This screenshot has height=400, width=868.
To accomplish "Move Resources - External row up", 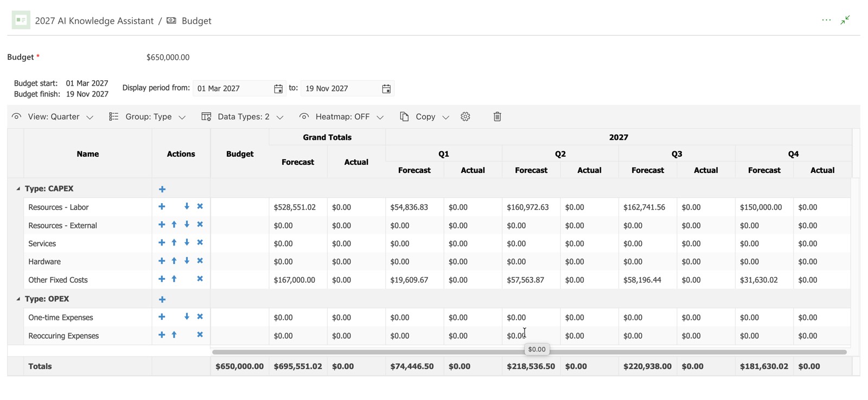I will tap(174, 224).
